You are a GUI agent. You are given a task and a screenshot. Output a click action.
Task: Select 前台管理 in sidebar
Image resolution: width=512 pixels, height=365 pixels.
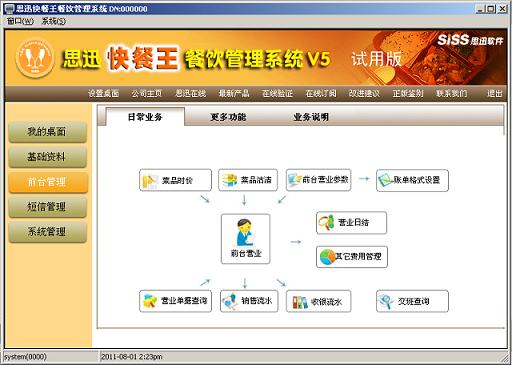[x=47, y=182]
